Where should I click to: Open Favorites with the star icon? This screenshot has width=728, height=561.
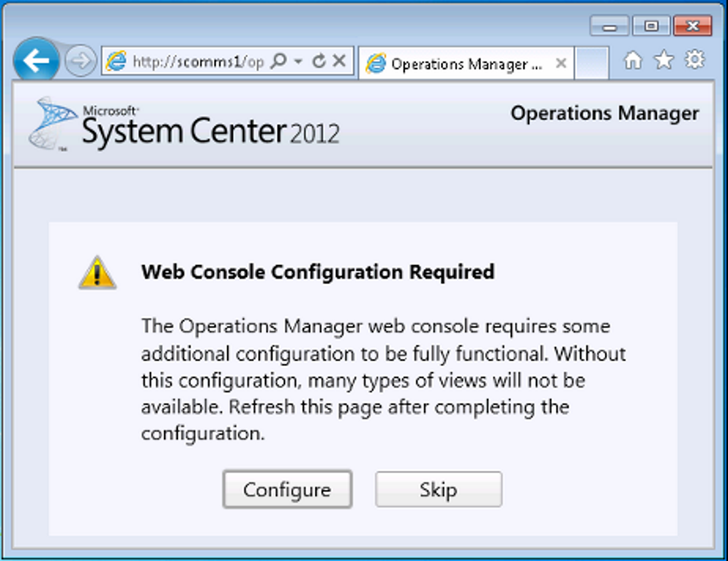[x=664, y=60]
